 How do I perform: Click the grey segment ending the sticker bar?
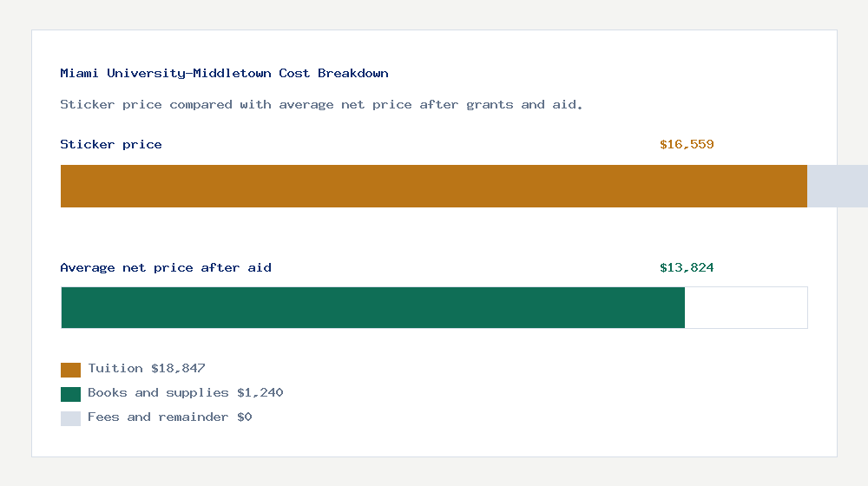click(837, 186)
